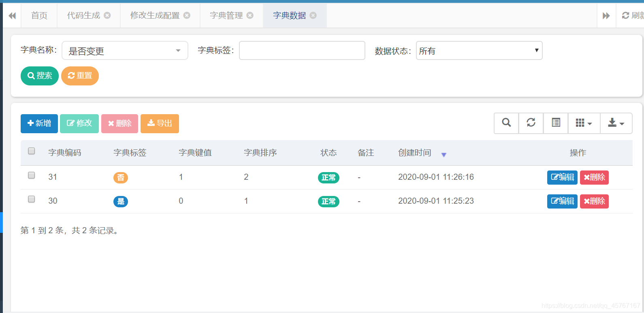The image size is (644, 313).
Task: Sort by 创建时间 using the arrow indicator
Action: click(444, 155)
